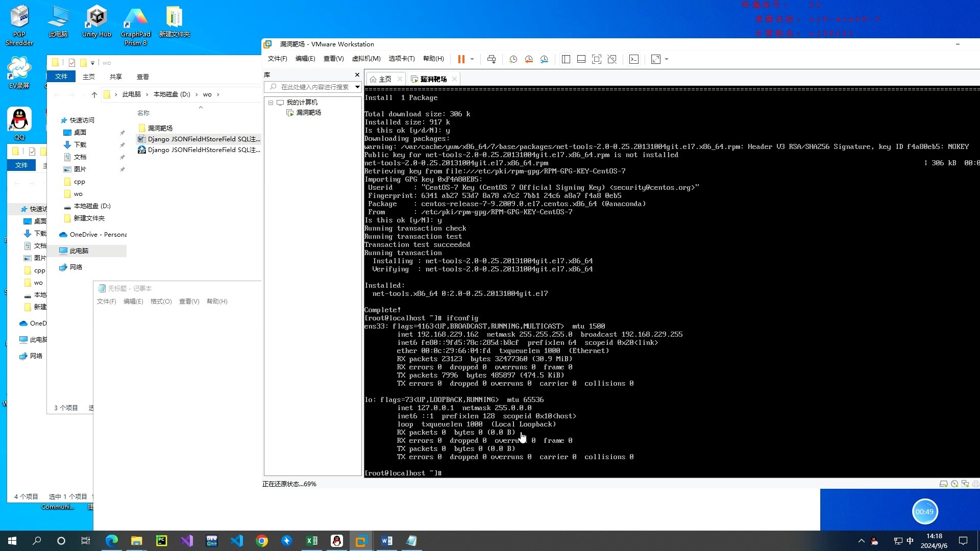
Task: Toggle thumbnail bar panel visibility
Action: click(x=581, y=59)
